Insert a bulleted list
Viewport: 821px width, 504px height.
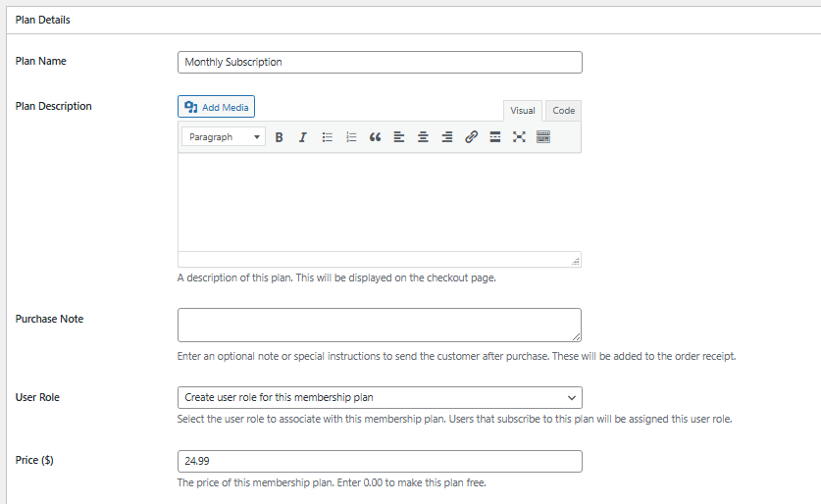[328, 137]
